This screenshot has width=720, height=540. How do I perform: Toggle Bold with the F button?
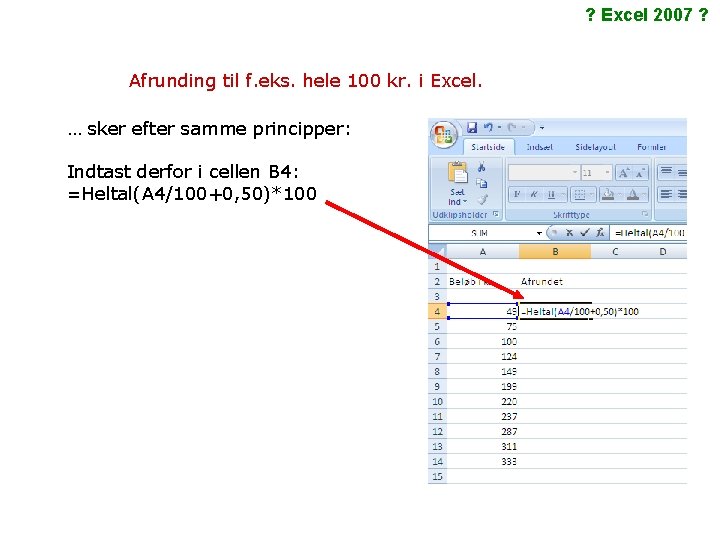517,195
